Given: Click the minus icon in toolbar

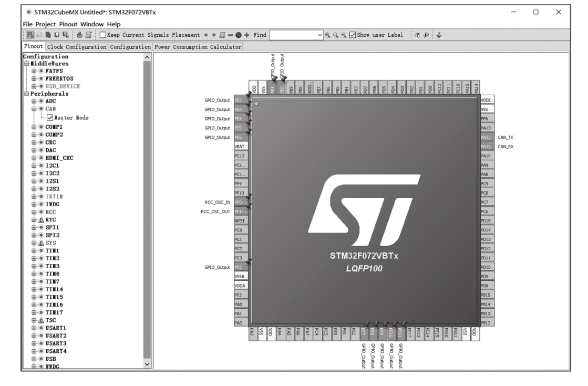Looking at the screenshot, I should 231,35.
